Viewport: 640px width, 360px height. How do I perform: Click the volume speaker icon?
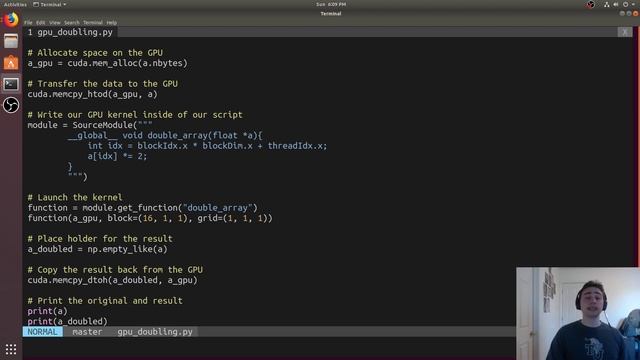pos(616,4)
